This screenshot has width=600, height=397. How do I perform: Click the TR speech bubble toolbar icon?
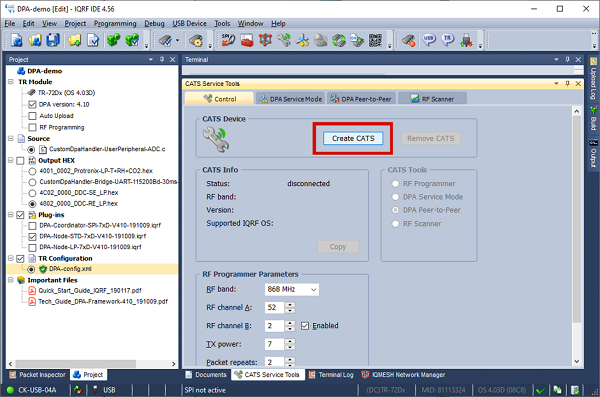pos(448,39)
